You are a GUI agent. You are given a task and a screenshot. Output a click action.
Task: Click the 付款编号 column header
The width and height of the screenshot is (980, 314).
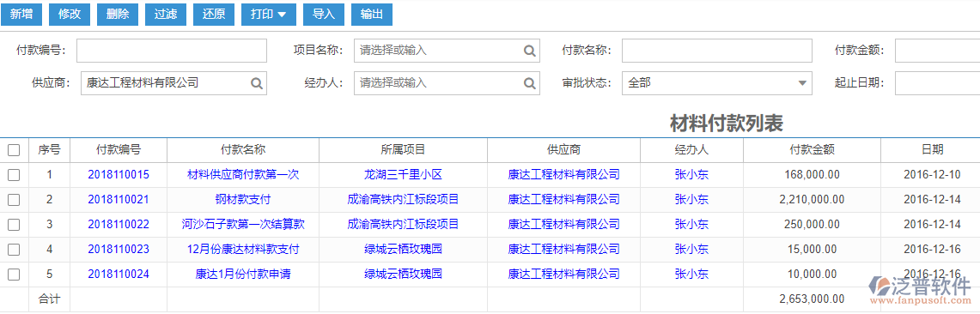119,150
